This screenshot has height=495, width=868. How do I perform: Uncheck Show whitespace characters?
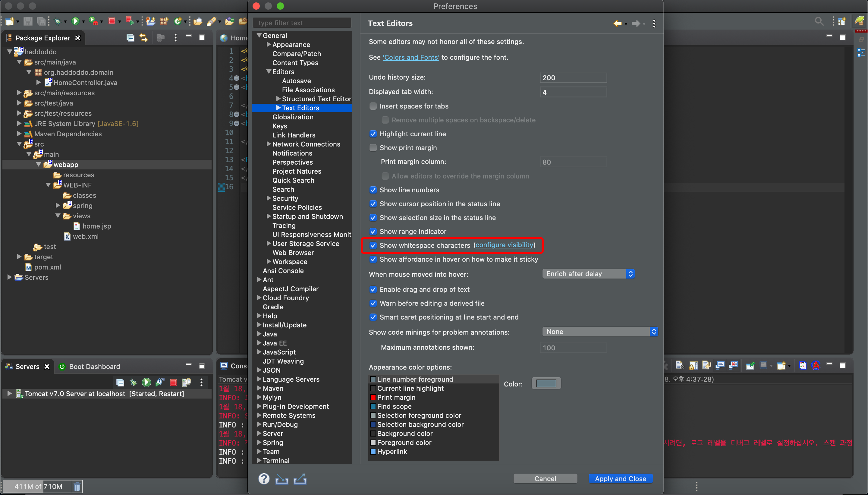tap(373, 245)
